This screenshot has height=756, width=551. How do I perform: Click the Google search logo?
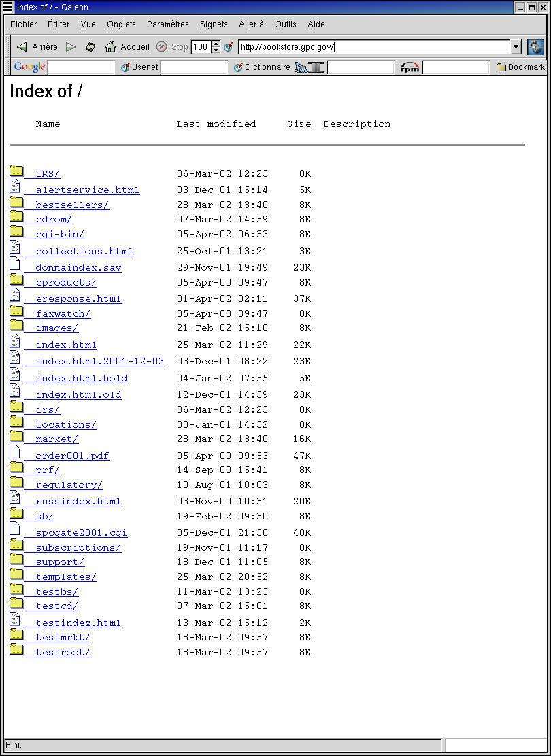tap(29, 67)
